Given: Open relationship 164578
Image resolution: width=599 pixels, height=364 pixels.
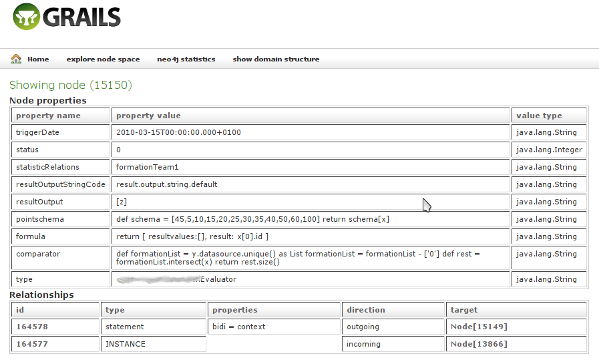Looking at the screenshot, I should click(x=32, y=327).
